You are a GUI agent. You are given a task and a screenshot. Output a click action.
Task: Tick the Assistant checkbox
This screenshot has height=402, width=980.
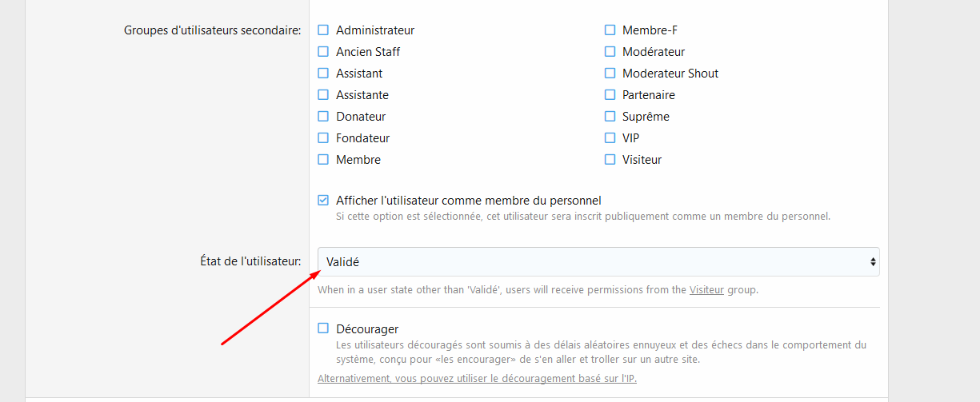tap(323, 74)
